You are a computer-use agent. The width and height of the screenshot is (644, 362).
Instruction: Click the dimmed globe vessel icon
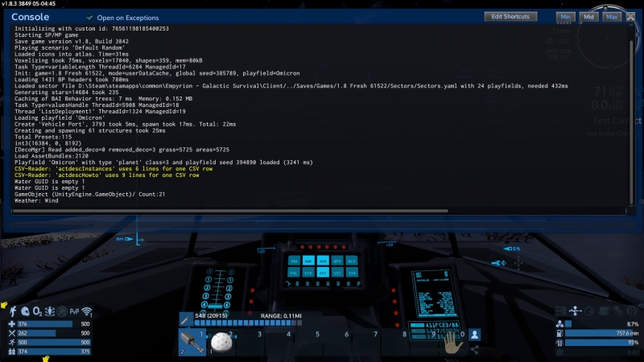[x=632, y=311]
